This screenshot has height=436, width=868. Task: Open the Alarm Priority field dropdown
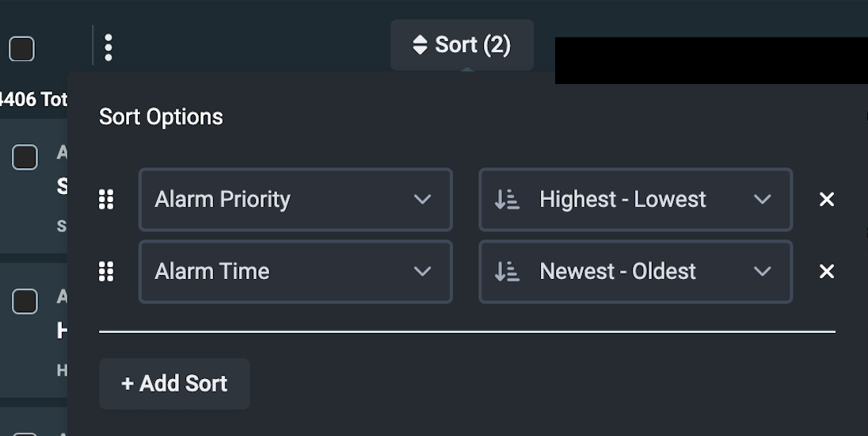[295, 200]
